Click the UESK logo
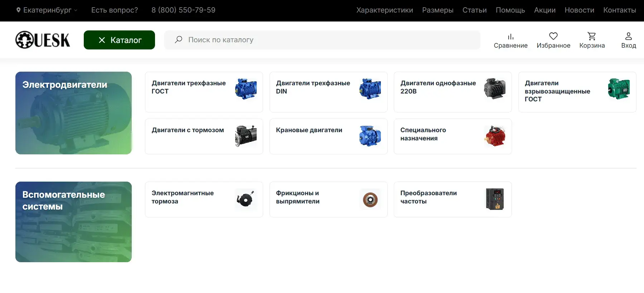Viewport: 644px width, 293px height. 43,40
